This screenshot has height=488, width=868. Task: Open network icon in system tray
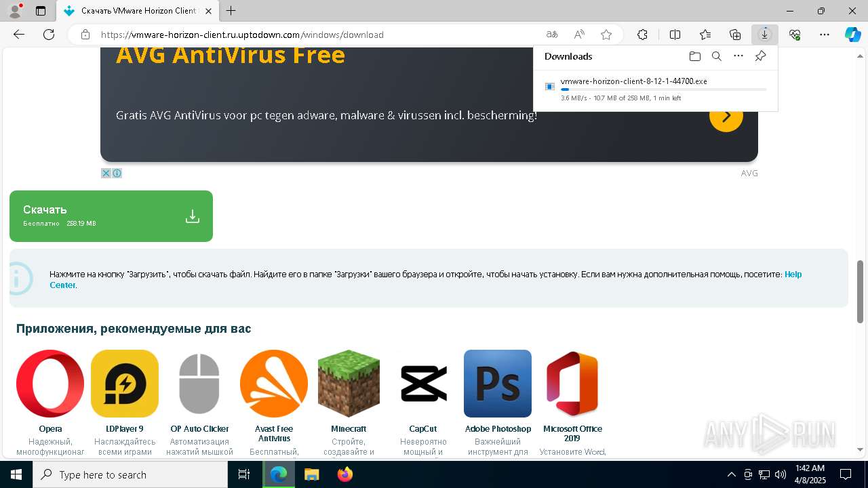pos(764,474)
